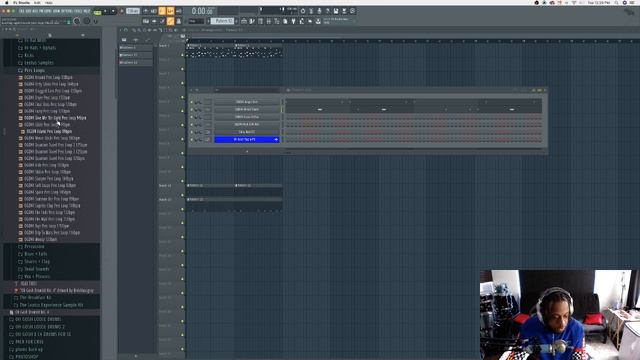Mute the third channel via its green LED

[x=191, y=117]
